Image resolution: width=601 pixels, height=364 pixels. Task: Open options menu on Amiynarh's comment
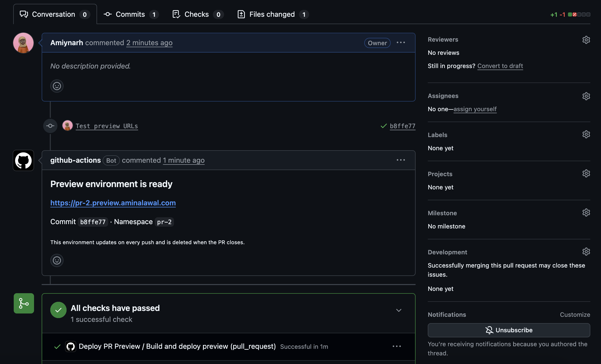(401, 43)
